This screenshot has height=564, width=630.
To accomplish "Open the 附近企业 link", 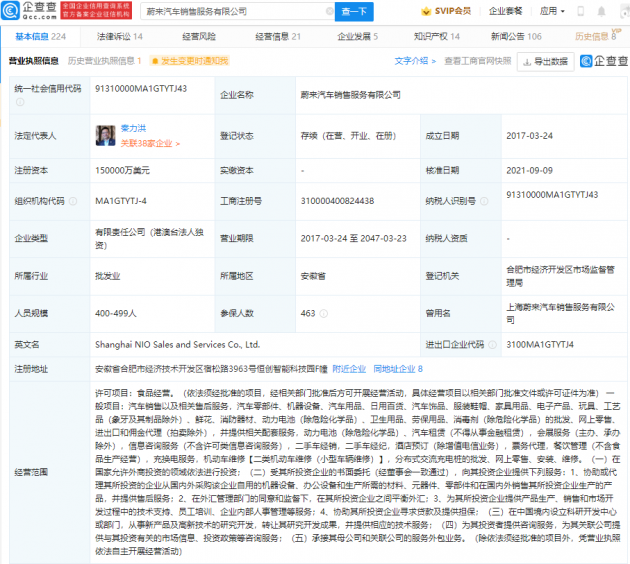I will [349, 369].
